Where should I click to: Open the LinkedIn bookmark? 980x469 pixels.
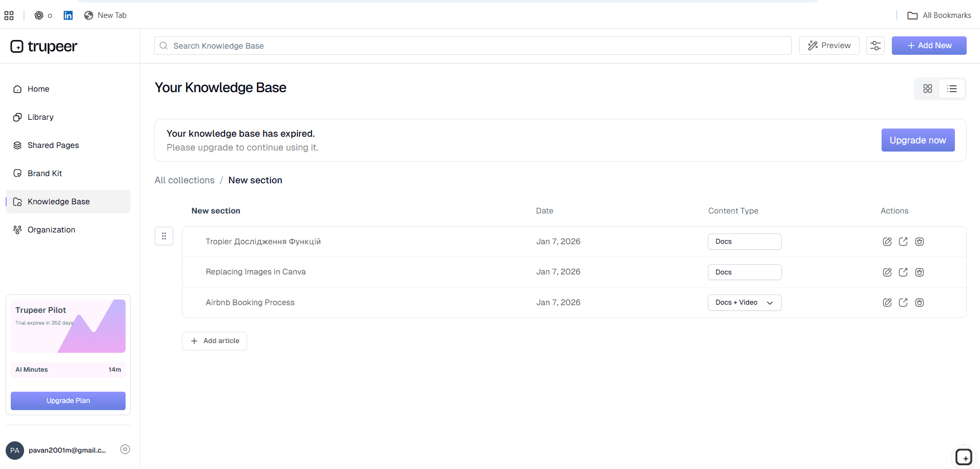(68, 15)
